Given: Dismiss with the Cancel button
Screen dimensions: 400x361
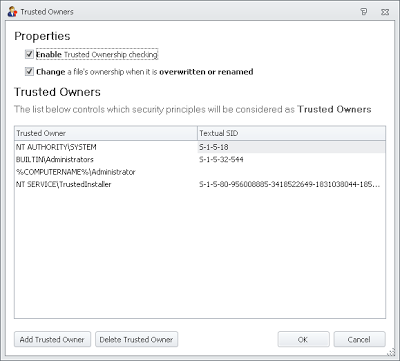Looking at the screenshot, I should click(x=360, y=339).
